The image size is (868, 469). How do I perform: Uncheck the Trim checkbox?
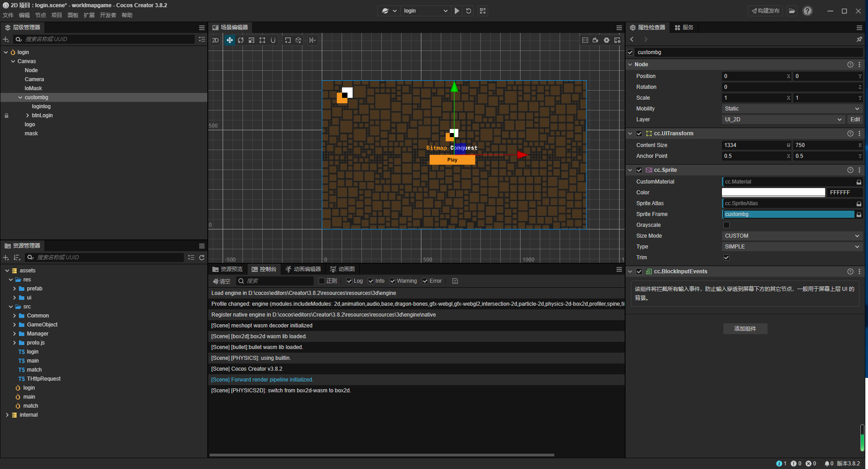[x=726, y=257]
